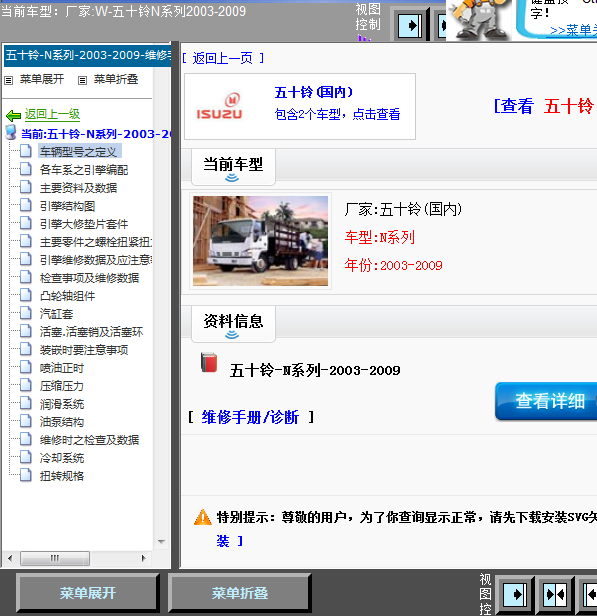Open 压缩压力 tree entry
Image resolution: width=597 pixels, height=616 pixels.
(x=62, y=386)
